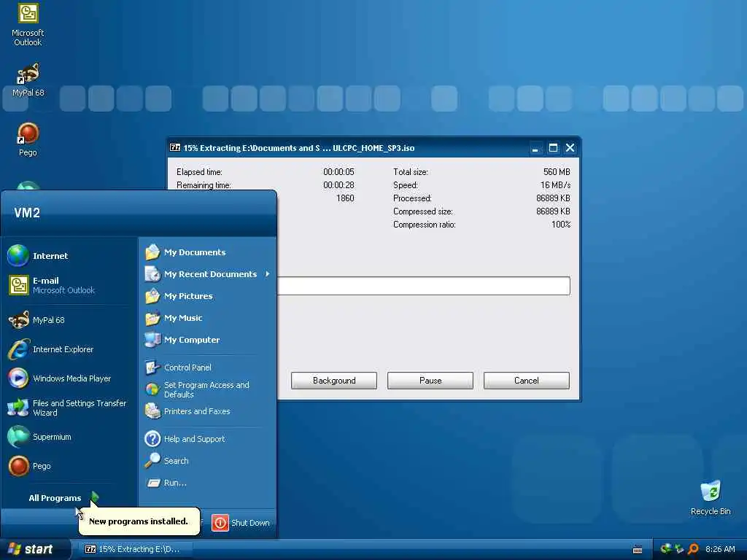Launch Internet from the Start menu
The height and width of the screenshot is (560, 747).
pyautogui.click(x=69, y=256)
